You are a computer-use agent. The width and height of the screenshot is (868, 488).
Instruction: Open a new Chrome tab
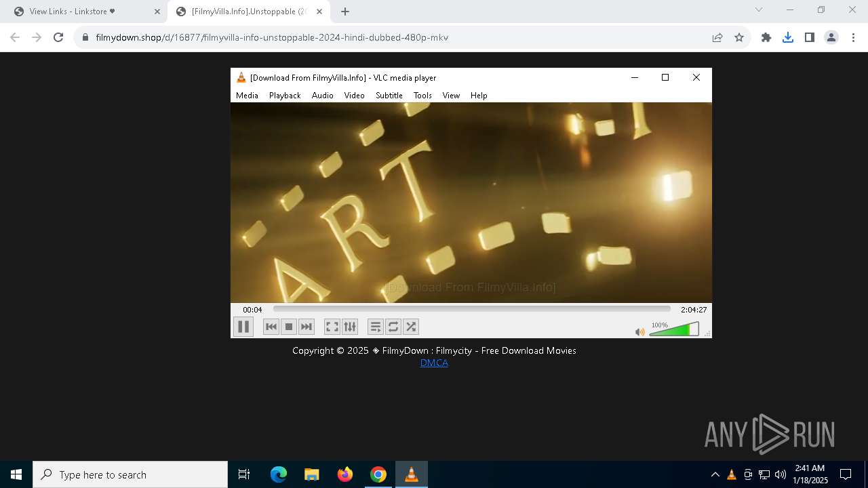tap(345, 12)
